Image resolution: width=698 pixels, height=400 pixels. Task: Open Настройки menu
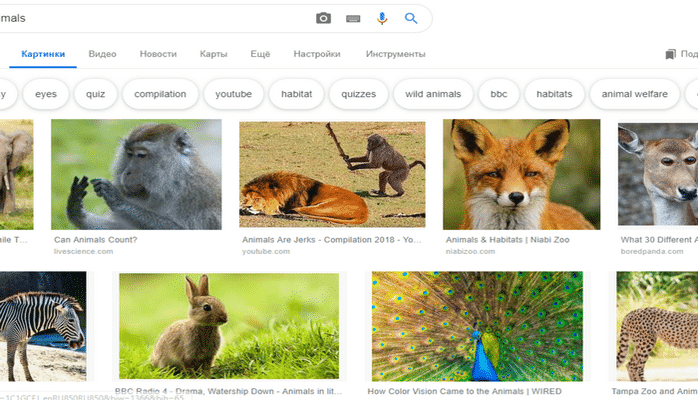coord(317,54)
